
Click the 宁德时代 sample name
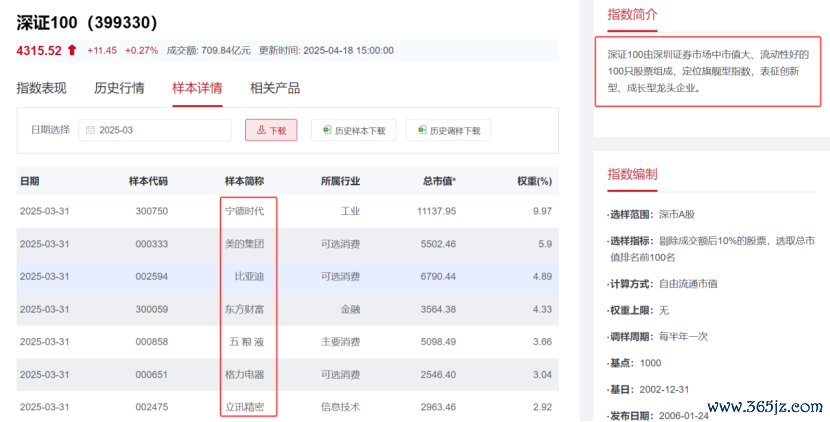coord(245,211)
